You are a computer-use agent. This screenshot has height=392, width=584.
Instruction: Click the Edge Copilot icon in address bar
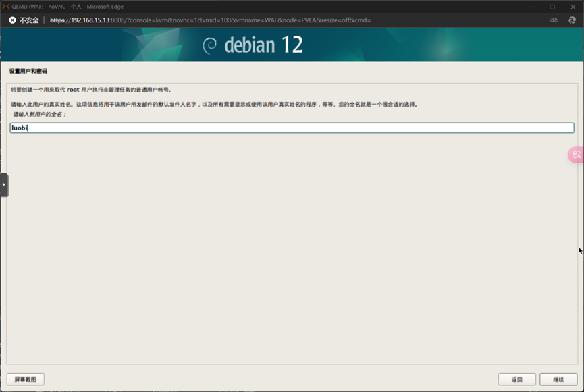pos(572,20)
